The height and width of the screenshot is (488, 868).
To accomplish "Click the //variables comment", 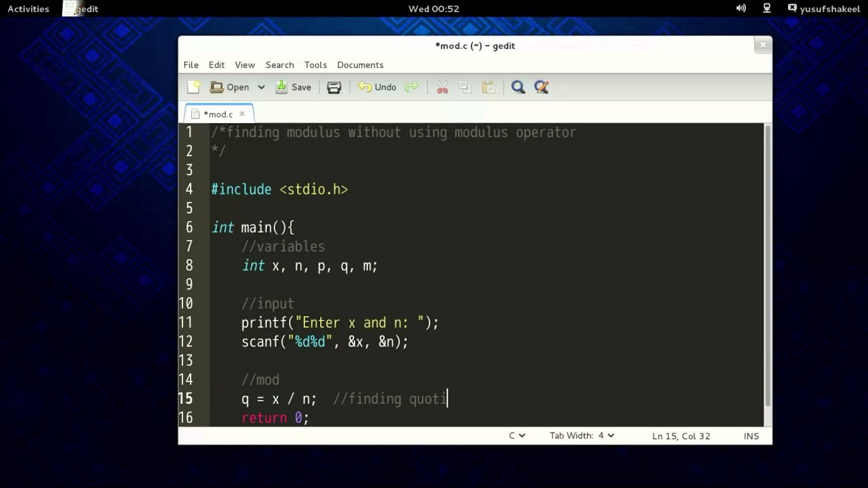I will point(283,246).
